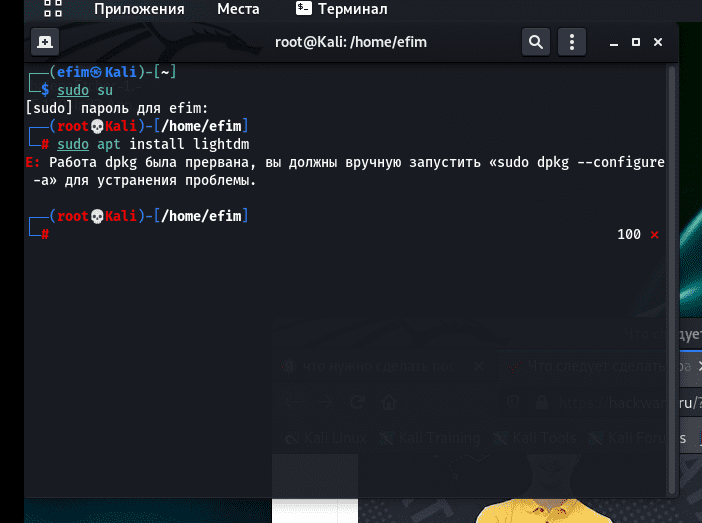Open the activities grid icon in top bar
The height and width of the screenshot is (523, 702).
click(53, 9)
